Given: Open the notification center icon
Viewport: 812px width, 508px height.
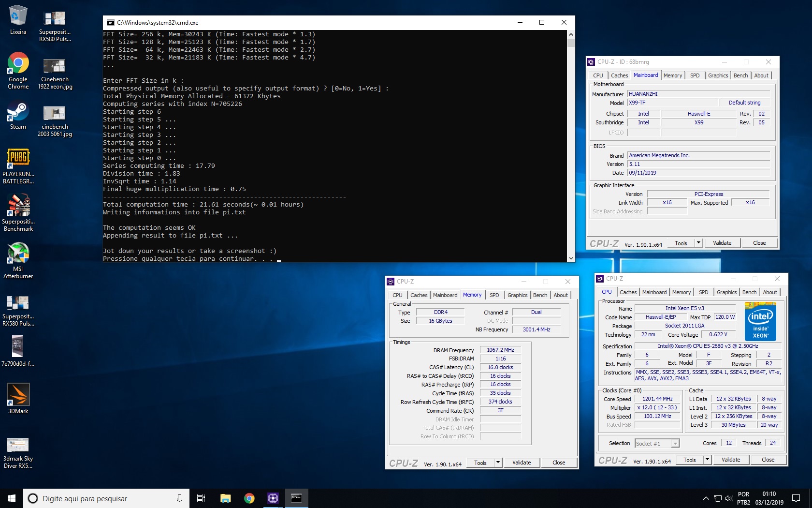Looking at the screenshot, I should (796, 498).
